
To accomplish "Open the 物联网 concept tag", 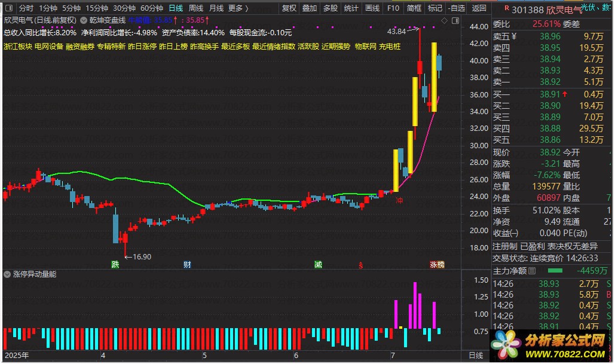I will 366,46.
